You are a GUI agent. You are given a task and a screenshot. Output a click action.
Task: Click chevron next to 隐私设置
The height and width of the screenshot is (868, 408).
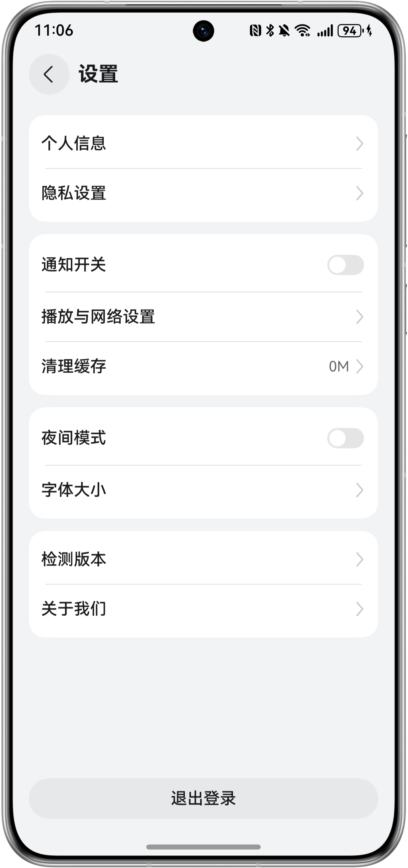click(359, 193)
